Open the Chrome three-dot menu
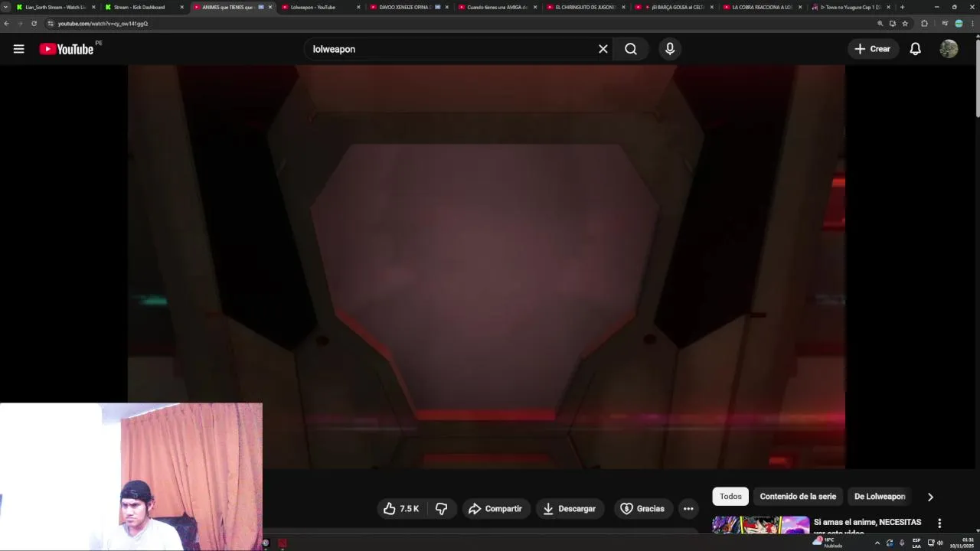The width and height of the screenshot is (980, 551). pyautogui.click(x=972, y=24)
